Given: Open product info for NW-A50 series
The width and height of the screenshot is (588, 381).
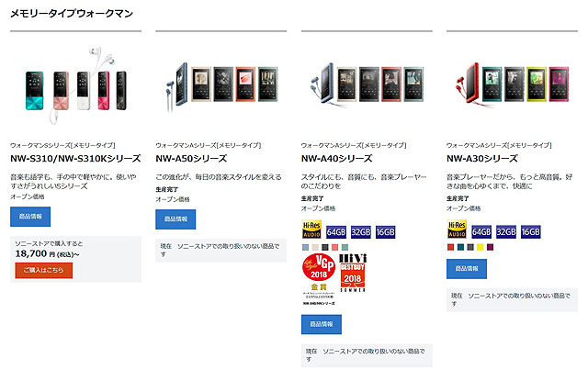Looking at the screenshot, I should [175, 219].
